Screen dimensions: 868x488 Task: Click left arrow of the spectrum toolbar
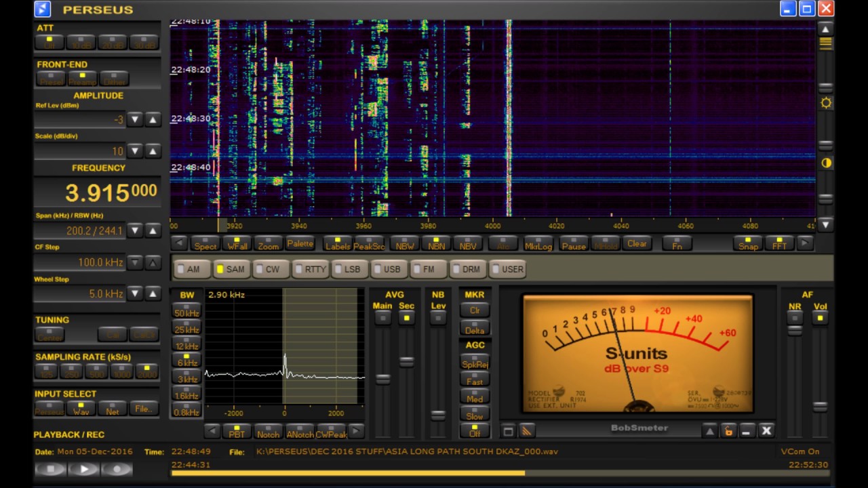[179, 243]
